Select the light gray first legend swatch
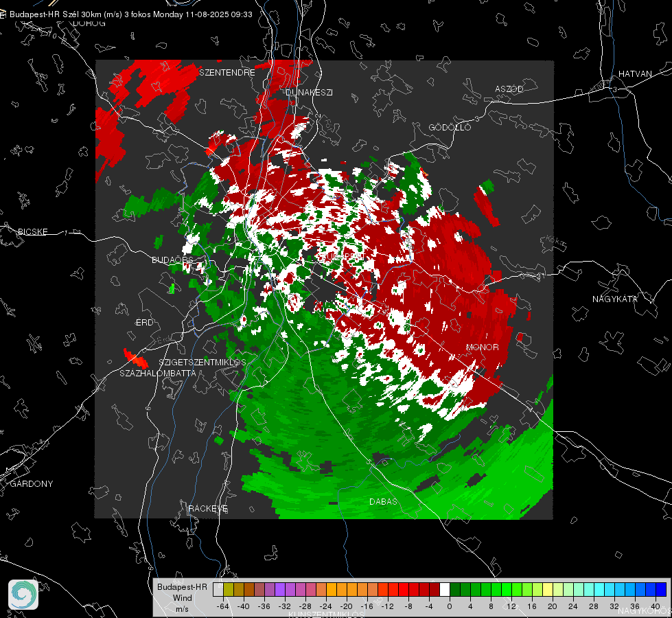 tap(218, 589)
